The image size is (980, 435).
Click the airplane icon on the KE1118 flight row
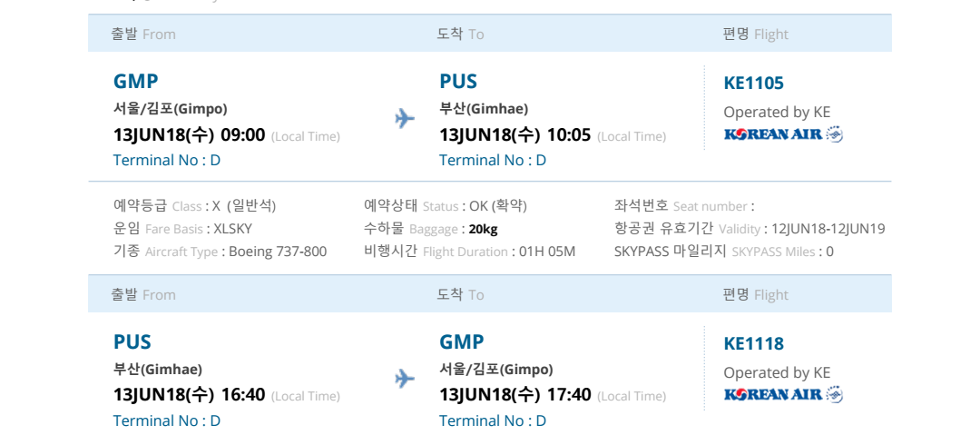click(x=405, y=379)
